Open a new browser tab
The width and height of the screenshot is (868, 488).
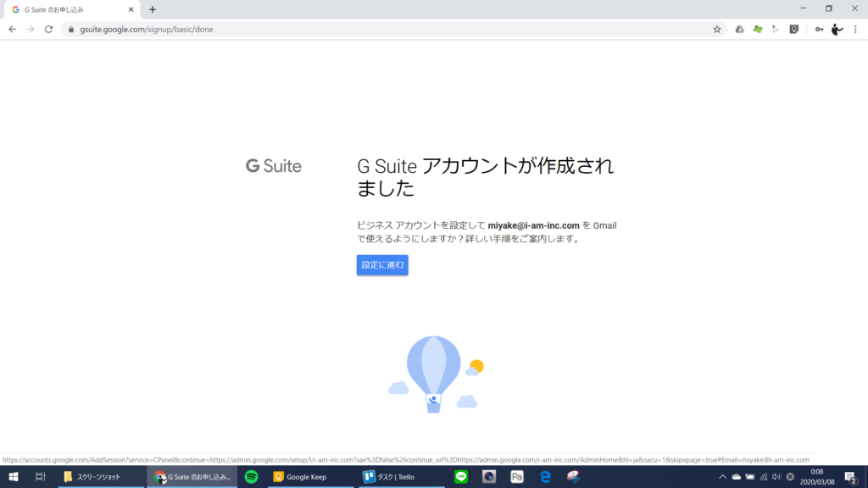point(153,9)
